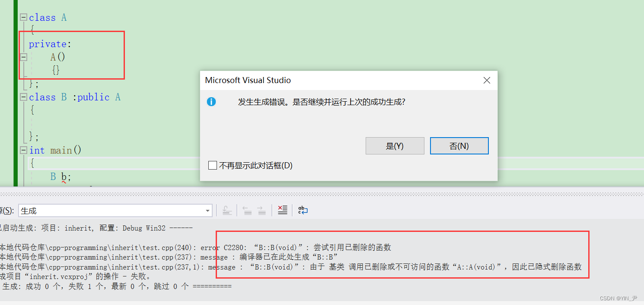Click the 否(N) button in the dialog
The width and height of the screenshot is (644, 305).
pos(459,146)
